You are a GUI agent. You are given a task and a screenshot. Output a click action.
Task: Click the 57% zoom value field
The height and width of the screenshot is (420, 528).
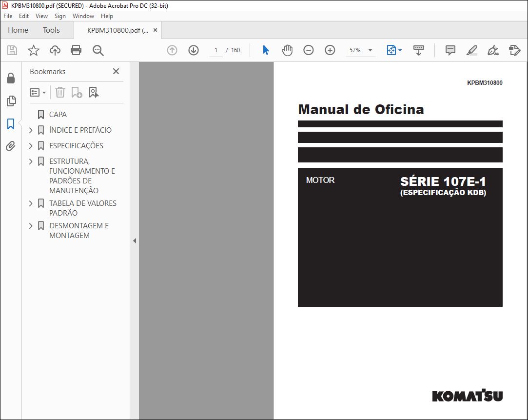click(355, 50)
